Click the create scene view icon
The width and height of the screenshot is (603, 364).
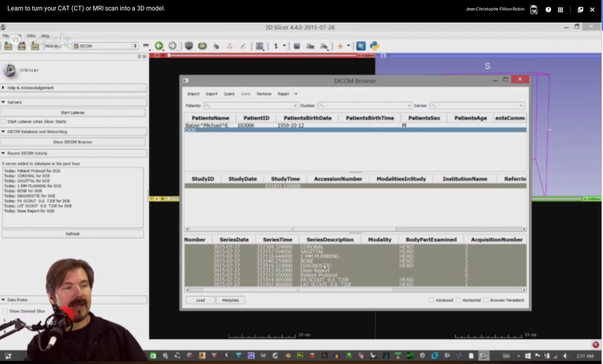pos(310,46)
